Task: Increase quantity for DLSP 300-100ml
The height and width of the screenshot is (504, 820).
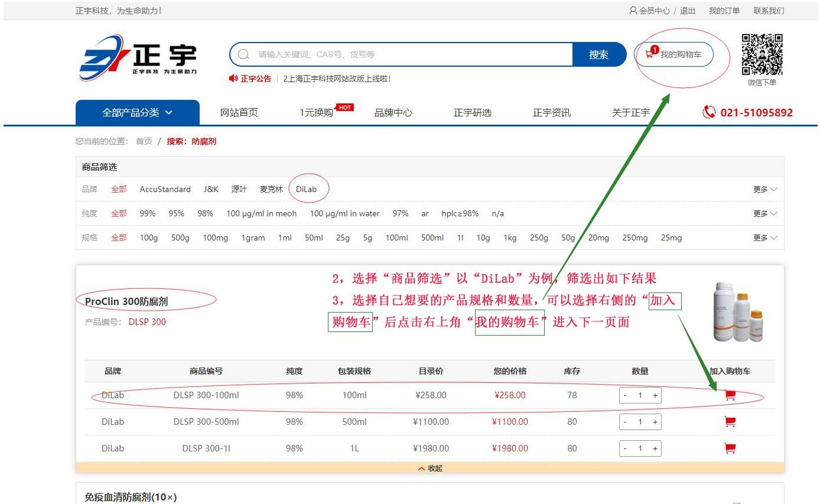Action: click(x=655, y=395)
